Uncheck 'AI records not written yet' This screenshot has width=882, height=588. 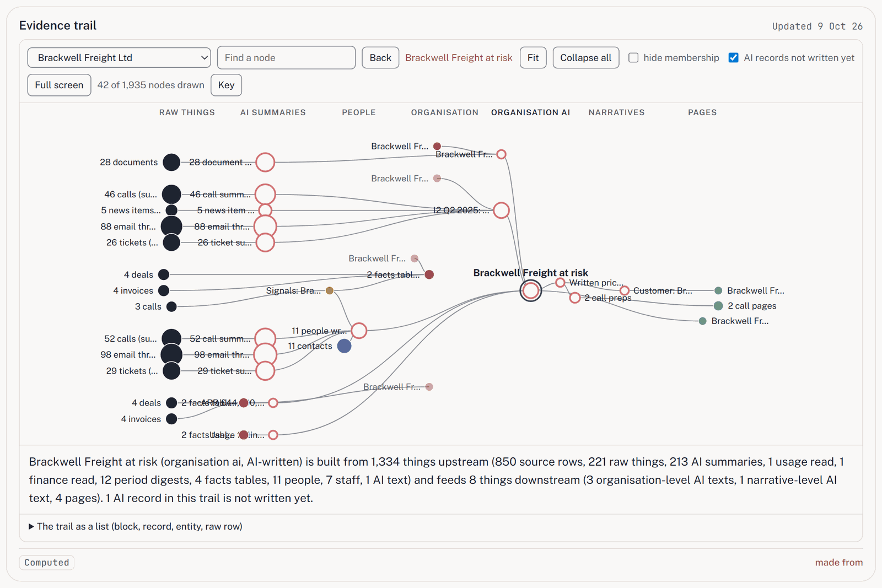734,58
